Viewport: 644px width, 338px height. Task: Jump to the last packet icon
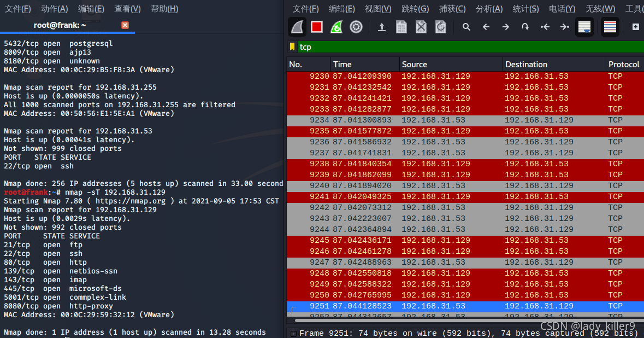(x=565, y=27)
